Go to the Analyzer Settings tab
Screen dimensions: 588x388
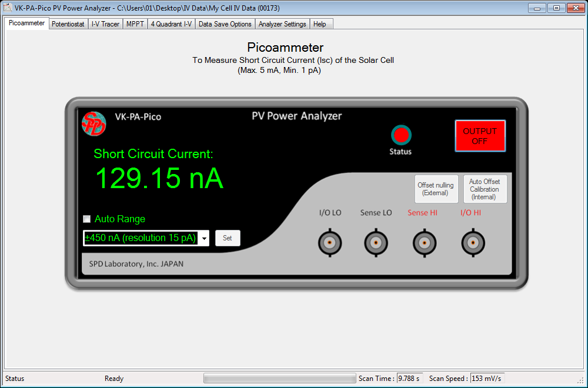tap(282, 24)
